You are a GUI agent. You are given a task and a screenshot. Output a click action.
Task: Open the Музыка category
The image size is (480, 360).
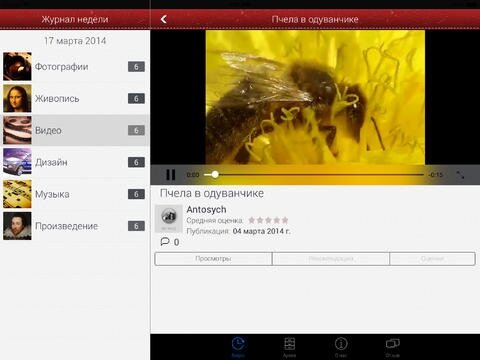75,194
